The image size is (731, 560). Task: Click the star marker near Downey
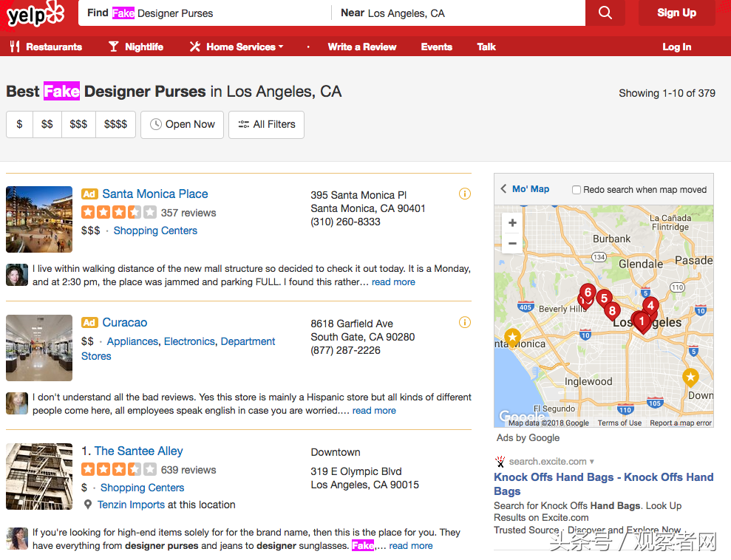pyautogui.click(x=690, y=377)
